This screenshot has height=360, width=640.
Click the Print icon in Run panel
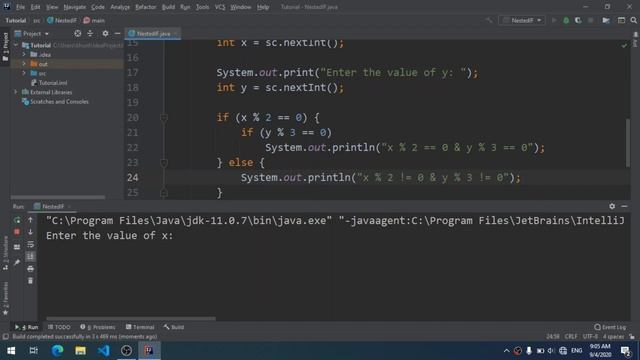tap(30, 269)
